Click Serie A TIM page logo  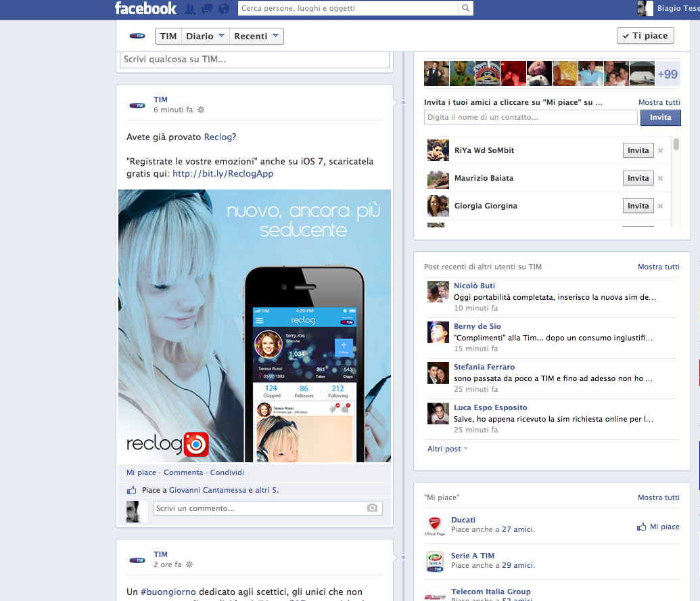tap(435, 562)
